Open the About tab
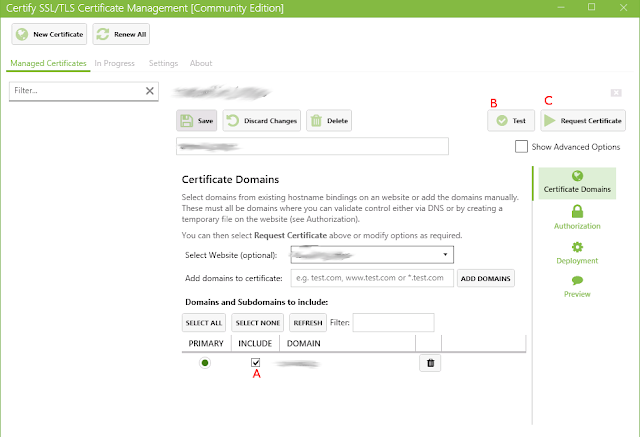Screen dimensions: 640x437 201,63
